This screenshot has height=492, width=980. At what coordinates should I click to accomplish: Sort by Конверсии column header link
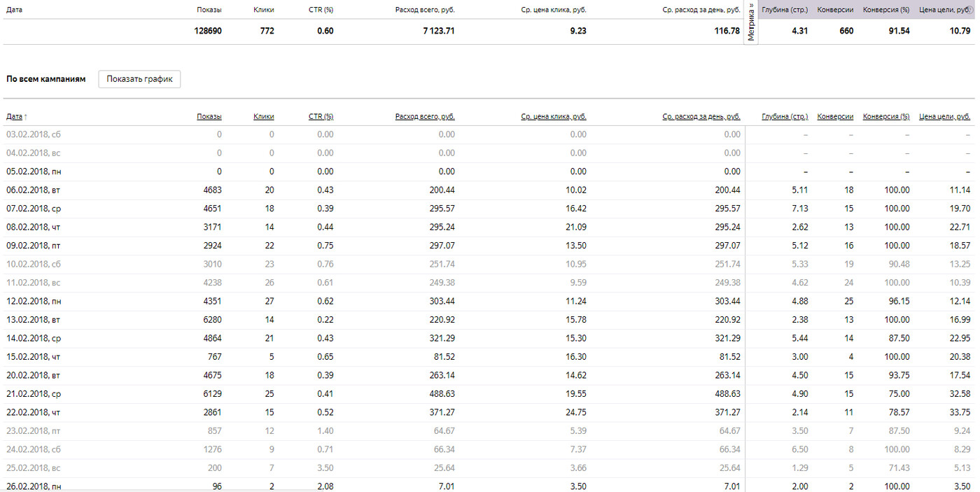point(835,116)
